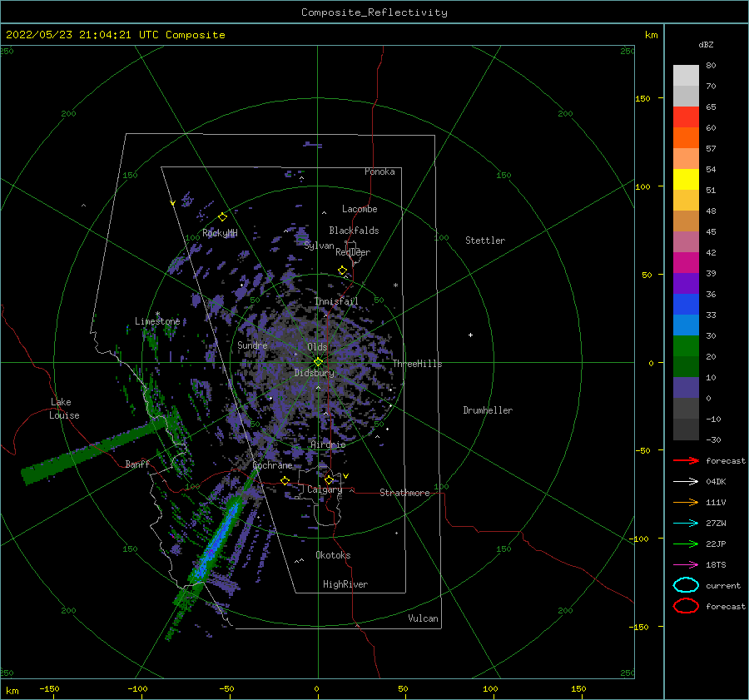749x700 pixels.
Task: Click the dBZ legend heading
Action: (x=706, y=44)
